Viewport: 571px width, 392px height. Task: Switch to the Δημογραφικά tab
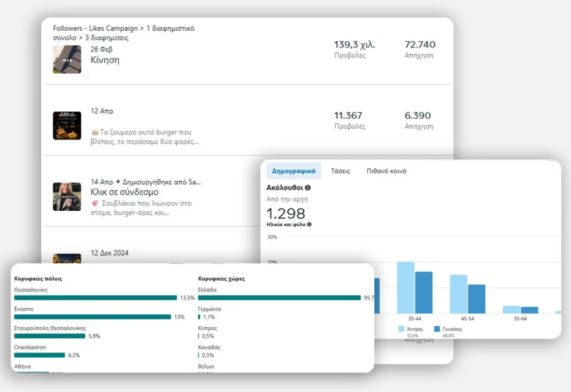click(293, 171)
